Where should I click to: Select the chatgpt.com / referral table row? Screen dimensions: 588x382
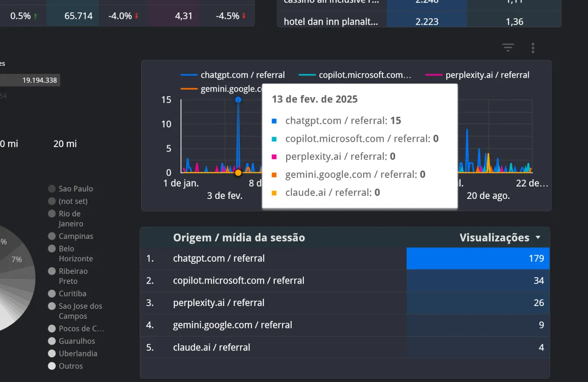(x=219, y=259)
